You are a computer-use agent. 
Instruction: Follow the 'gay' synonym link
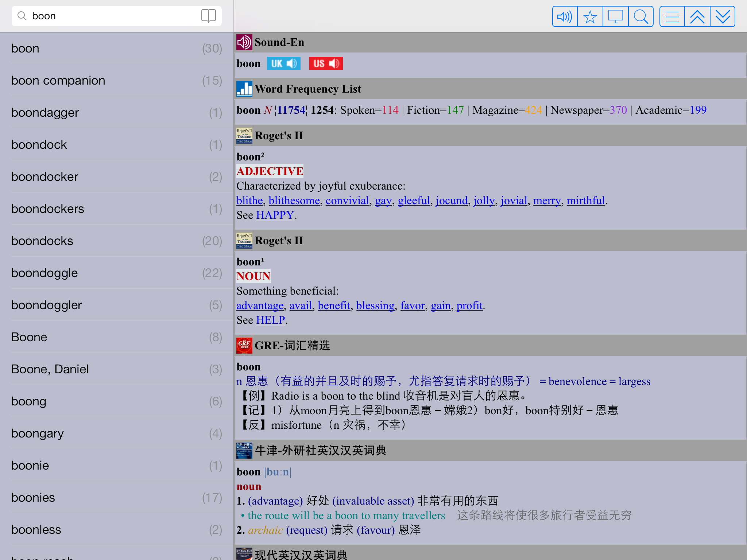coord(383,201)
